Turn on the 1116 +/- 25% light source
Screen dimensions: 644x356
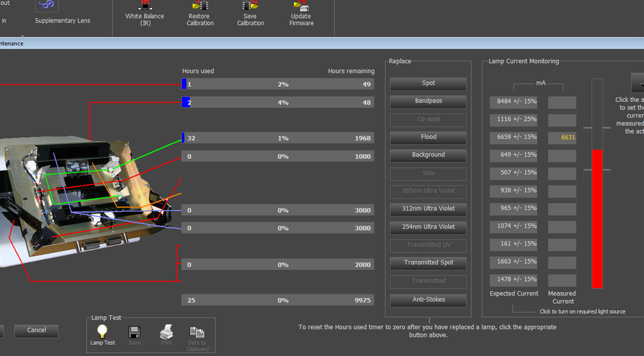click(513, 120)
